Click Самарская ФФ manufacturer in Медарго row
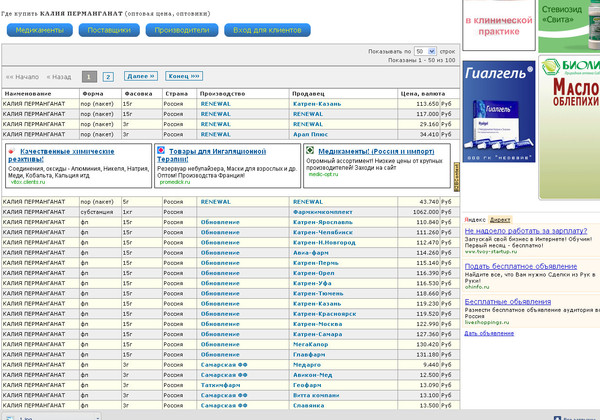This screenshot has width=600, height=420. point(224,365)
